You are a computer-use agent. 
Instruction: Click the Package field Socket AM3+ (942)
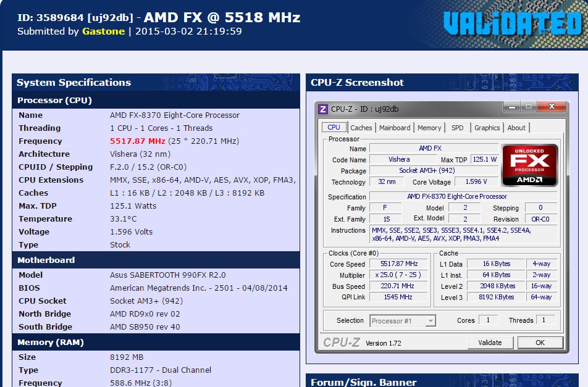click(x=434, y=170)
